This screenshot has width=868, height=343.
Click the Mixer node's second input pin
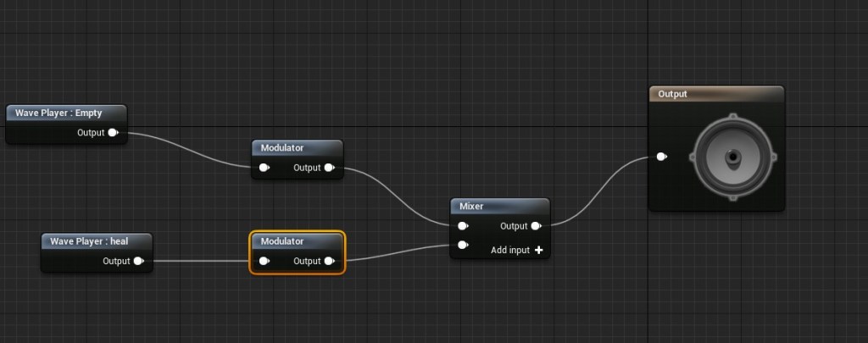(x=462, y=246)
